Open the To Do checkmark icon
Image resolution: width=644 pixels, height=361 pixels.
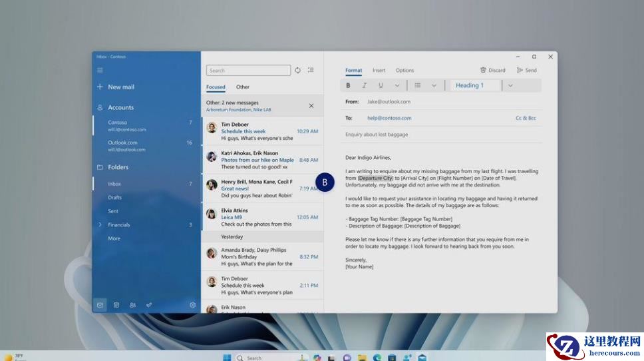[148, 305]
